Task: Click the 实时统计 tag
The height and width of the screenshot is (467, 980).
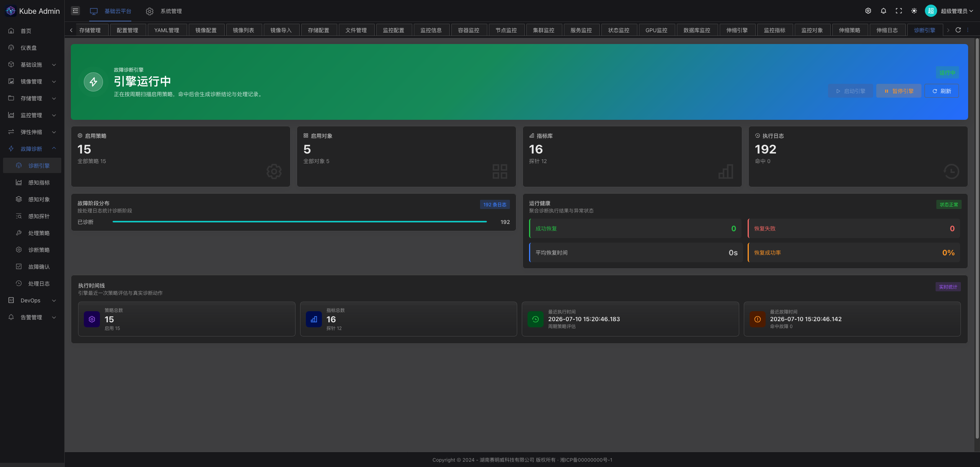Action: [x=948, y=287]
